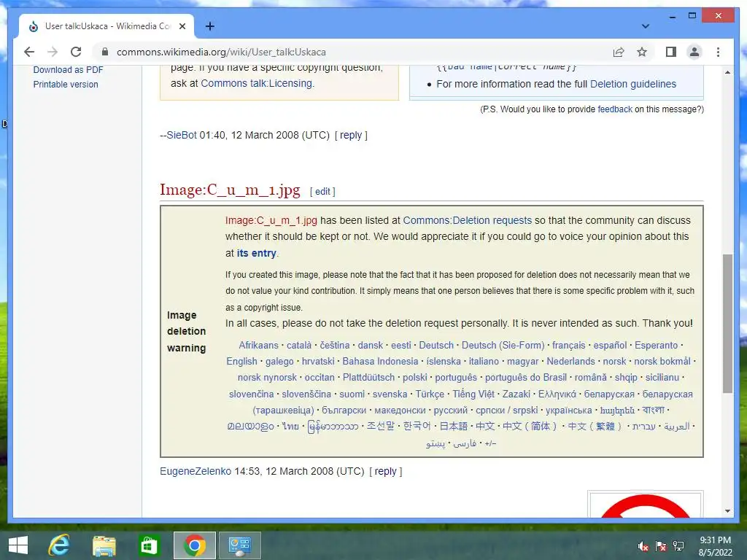Go back to the previous page

click(x=29, y=52)
